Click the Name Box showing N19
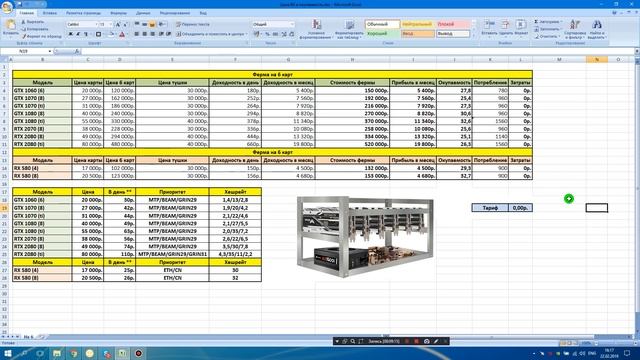The width and height of the screenshot is (640, 360). click(x=25, y=51)
